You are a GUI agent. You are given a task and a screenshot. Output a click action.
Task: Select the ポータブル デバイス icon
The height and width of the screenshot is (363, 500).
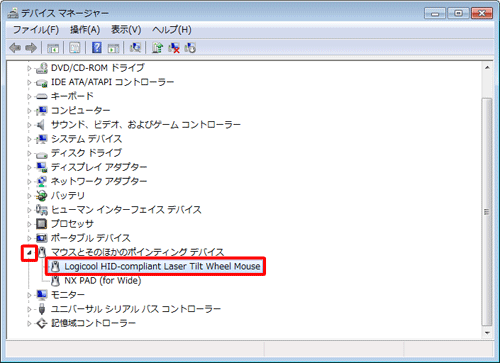click(42, 238)
